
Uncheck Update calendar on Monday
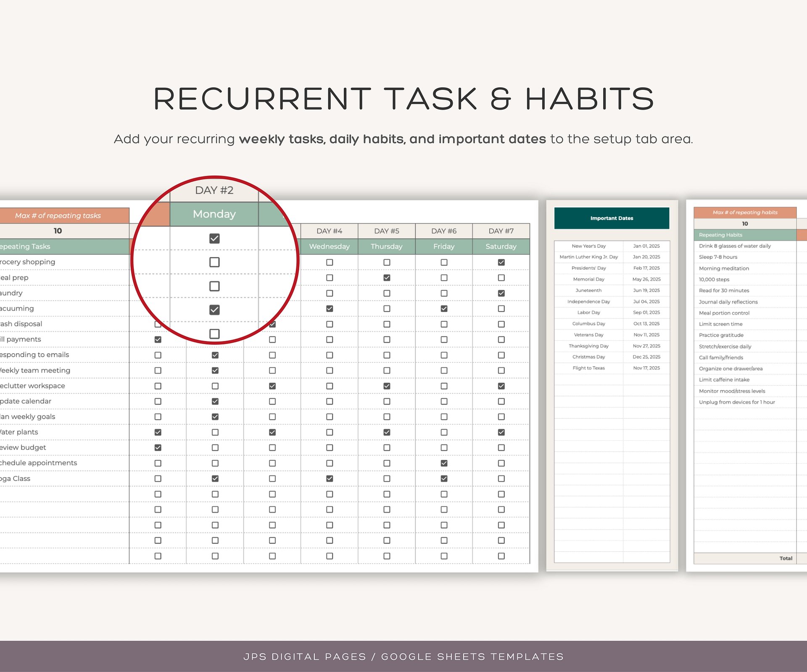point(215,402)
